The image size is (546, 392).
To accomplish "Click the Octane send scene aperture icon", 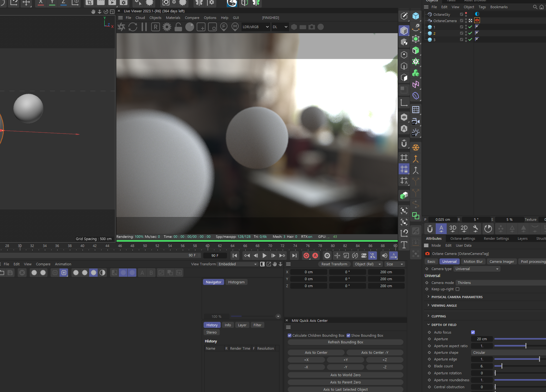I will tap(121, 27).
